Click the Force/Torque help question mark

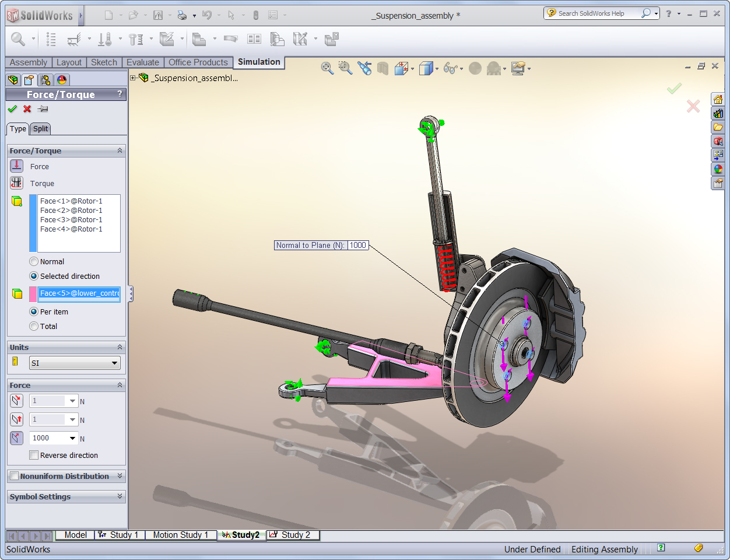point(120,94)
